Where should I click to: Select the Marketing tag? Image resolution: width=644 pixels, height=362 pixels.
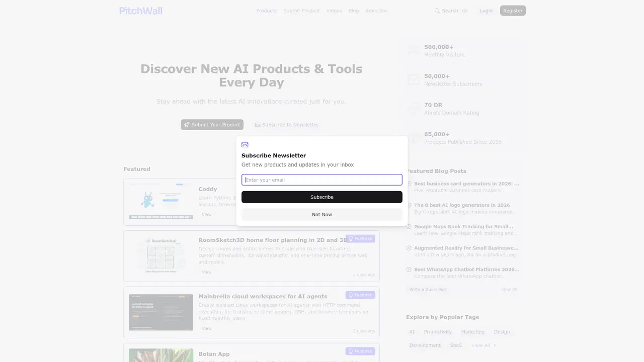click(x=473, y=332)
